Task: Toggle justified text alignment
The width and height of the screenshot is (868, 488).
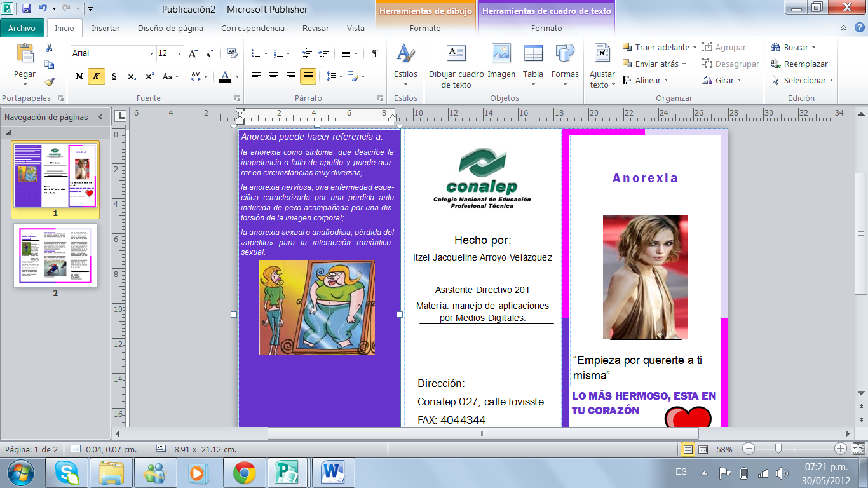Action: coord(308,76)
